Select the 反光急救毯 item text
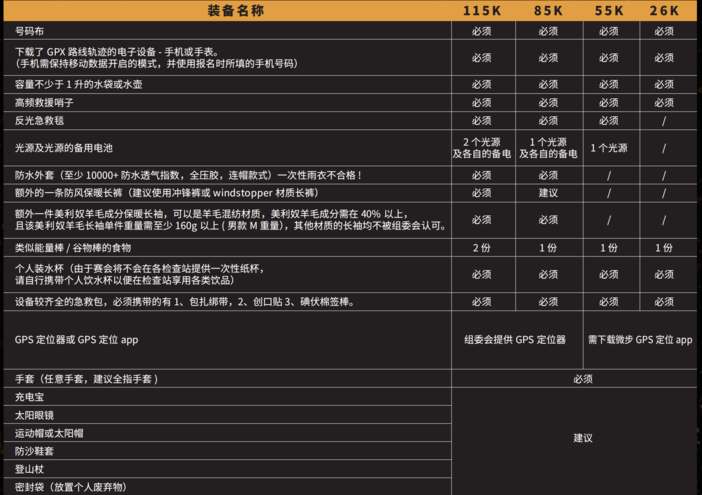The width and height of the screenshot is (702, 495). 40,121
